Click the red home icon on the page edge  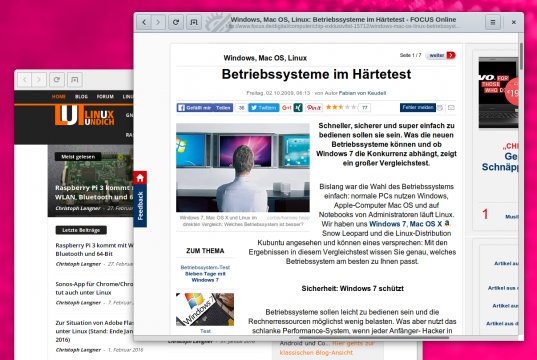click(x=140, y=177)
